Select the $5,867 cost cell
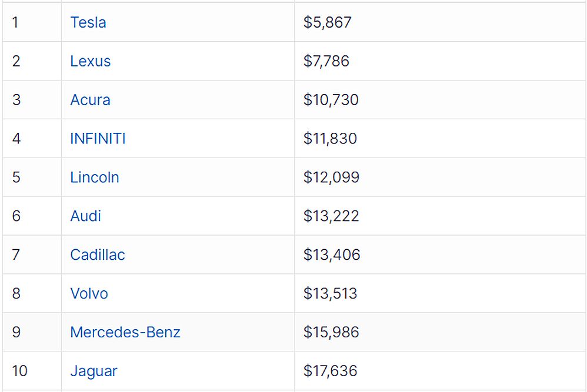The image size is (587, 392). (x=440, y=22)
